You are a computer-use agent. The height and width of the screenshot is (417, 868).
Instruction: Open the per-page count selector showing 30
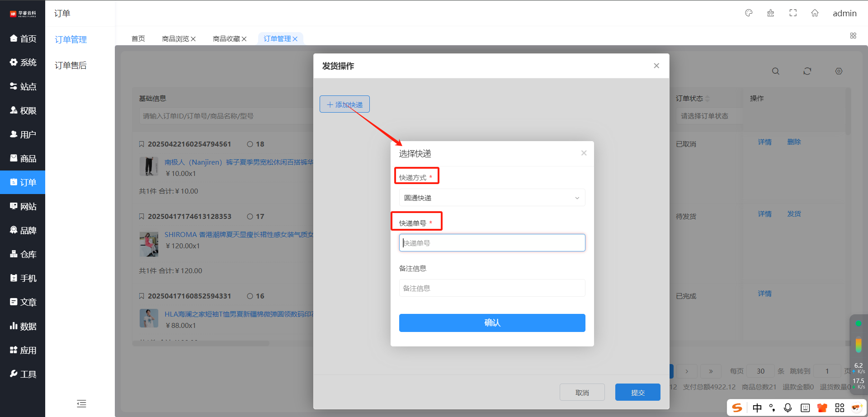[761, 371]
